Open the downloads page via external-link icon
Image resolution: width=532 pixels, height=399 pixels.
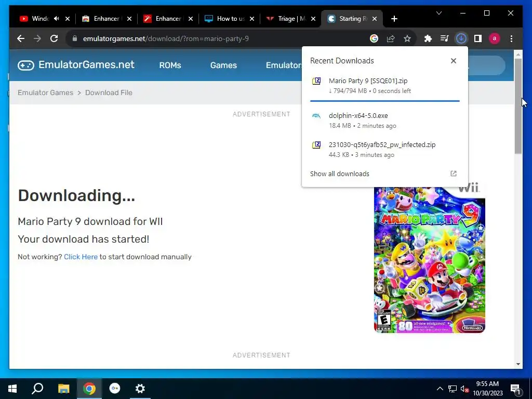(x=453, y=174)
